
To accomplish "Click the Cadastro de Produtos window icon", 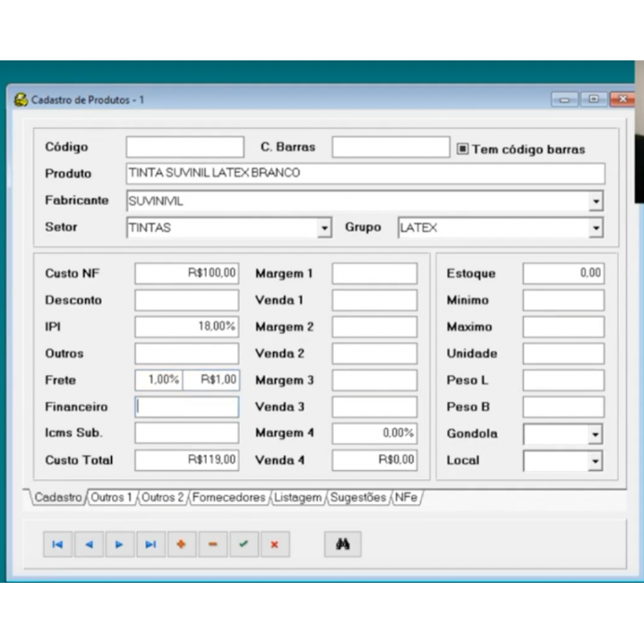I will point(21,100).
